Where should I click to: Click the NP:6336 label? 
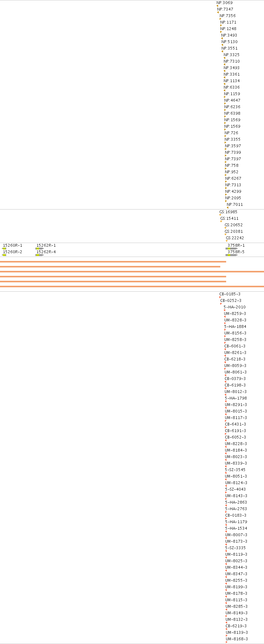(x=232, y=87)
